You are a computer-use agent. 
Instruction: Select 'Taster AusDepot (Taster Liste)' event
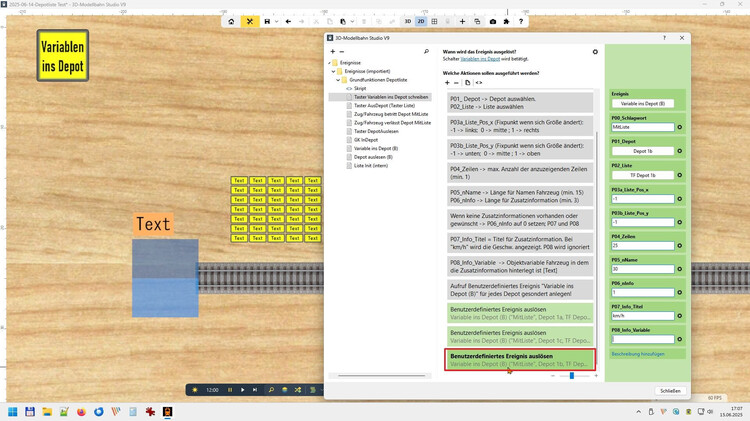[x=384, y=105]
